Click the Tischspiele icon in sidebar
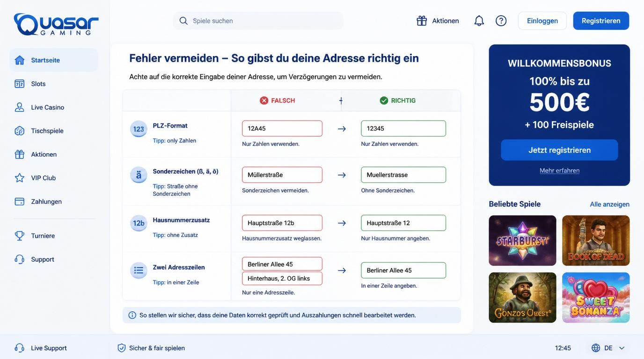This screenshot has height=359, width=644. [19, 131]
